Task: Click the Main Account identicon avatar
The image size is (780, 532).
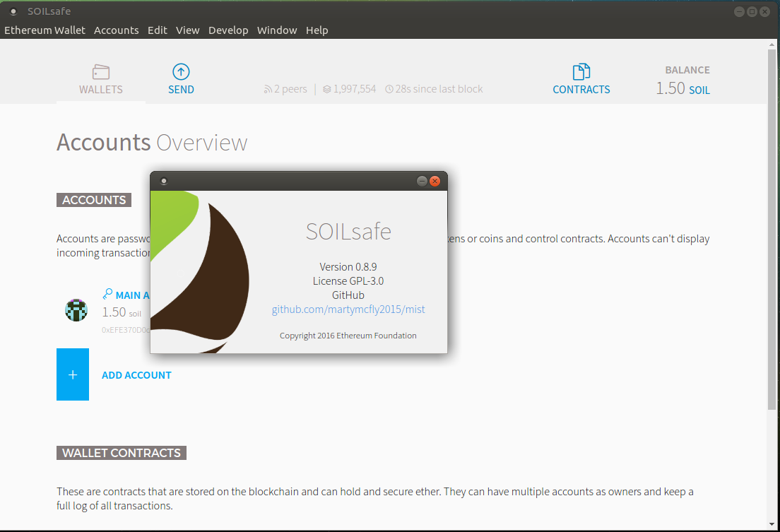Action: [x=76, y=310]
